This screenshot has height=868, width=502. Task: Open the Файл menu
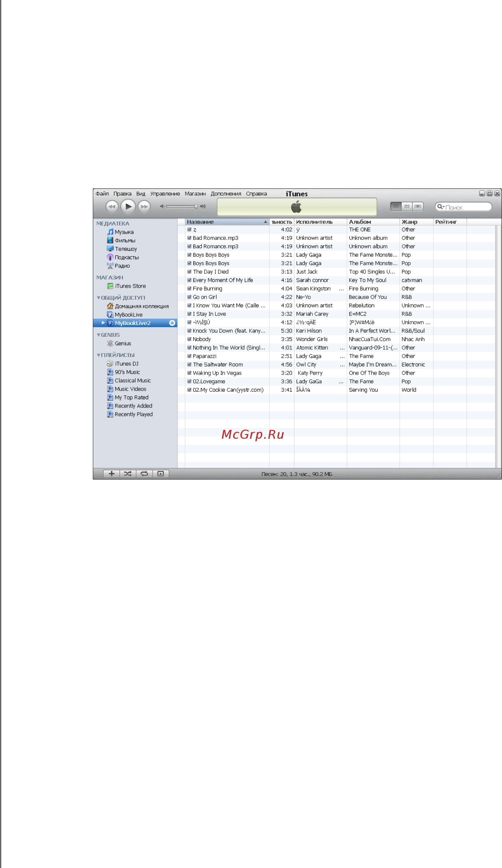pyautogui.click(x=102, y=193)
